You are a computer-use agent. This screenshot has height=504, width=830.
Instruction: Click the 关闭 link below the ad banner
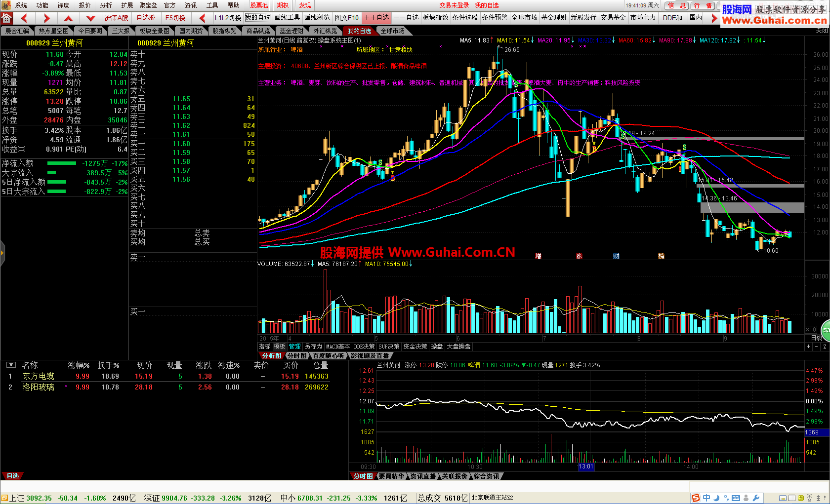pyautogui.click(x=822, y=31)
